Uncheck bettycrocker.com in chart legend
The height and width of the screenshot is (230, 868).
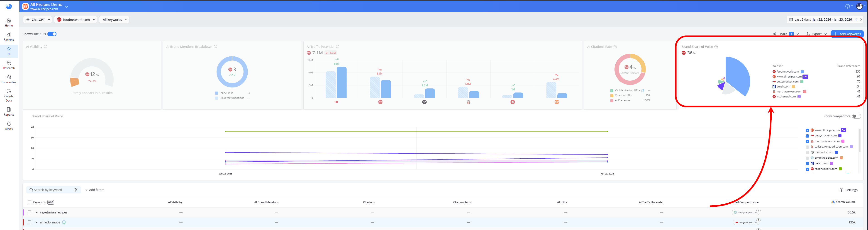tap(807, 136)
